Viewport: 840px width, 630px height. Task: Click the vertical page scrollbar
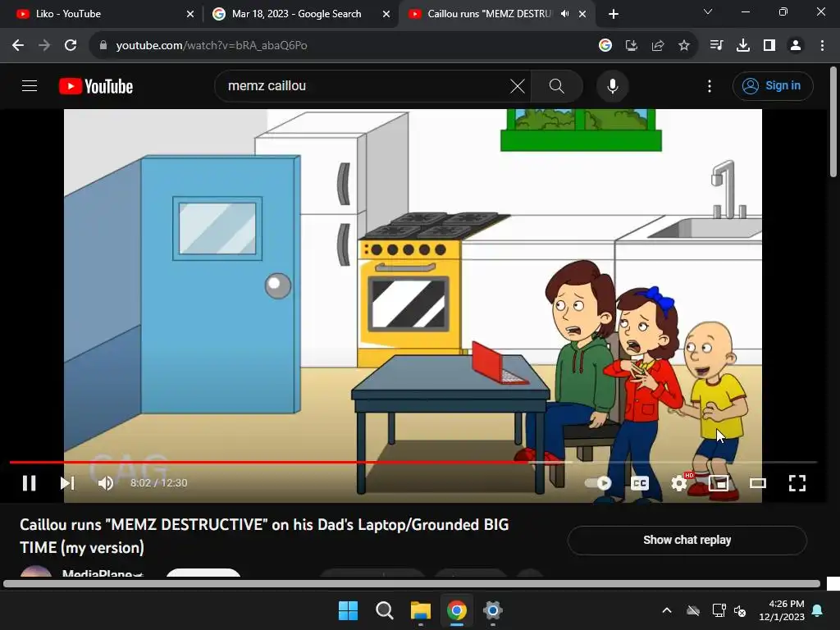833,122
